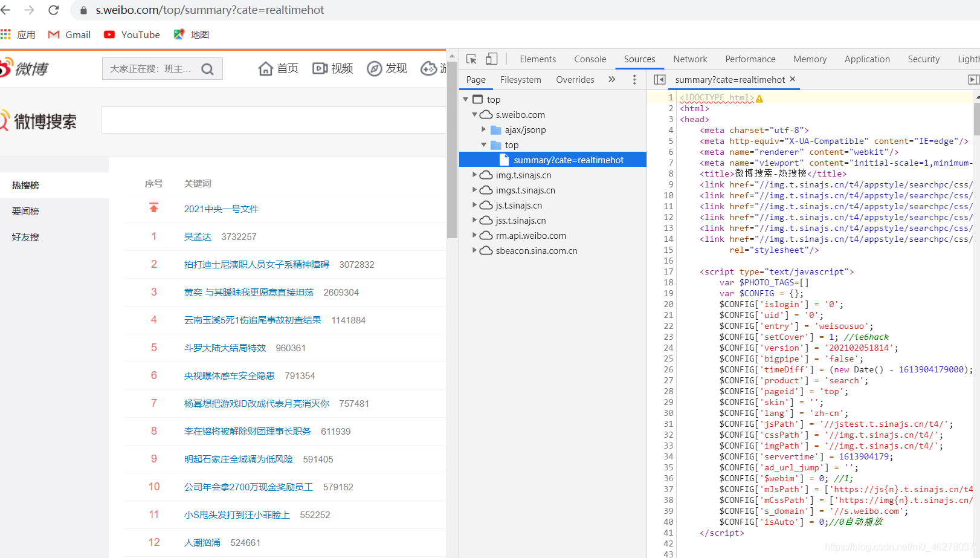Image resolution: width=980 pixels, height=558 pixels.
Task: Expand imgs.t.sinajs.cn domain node
Action: pyautogui.click(x=475, y=190)
